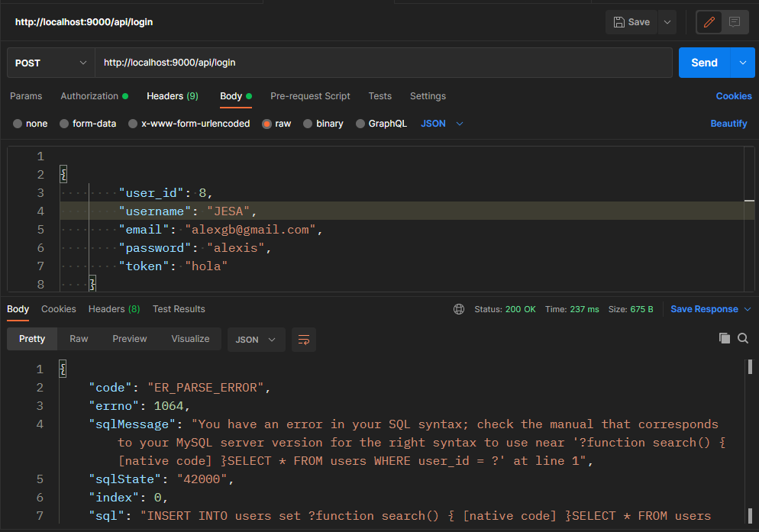
Task: Open the comments icon
Action: 735,22
